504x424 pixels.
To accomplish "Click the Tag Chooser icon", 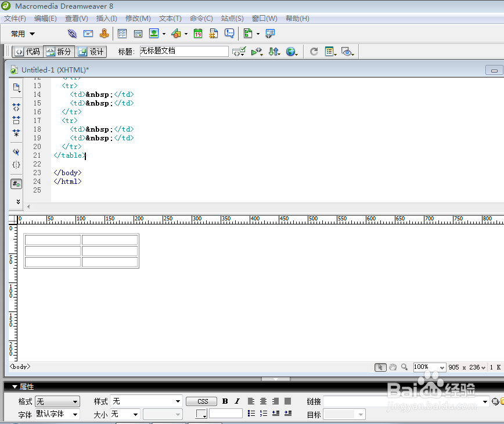I will click(x=270, y=34).
